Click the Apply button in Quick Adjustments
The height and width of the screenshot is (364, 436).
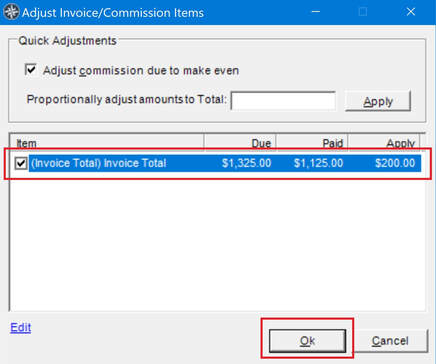click(378, 101)
